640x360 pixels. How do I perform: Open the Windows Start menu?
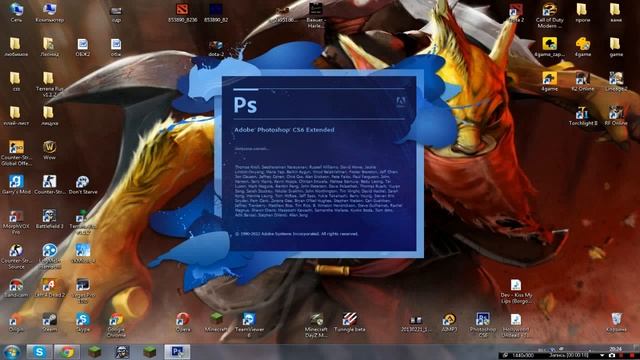11,352
